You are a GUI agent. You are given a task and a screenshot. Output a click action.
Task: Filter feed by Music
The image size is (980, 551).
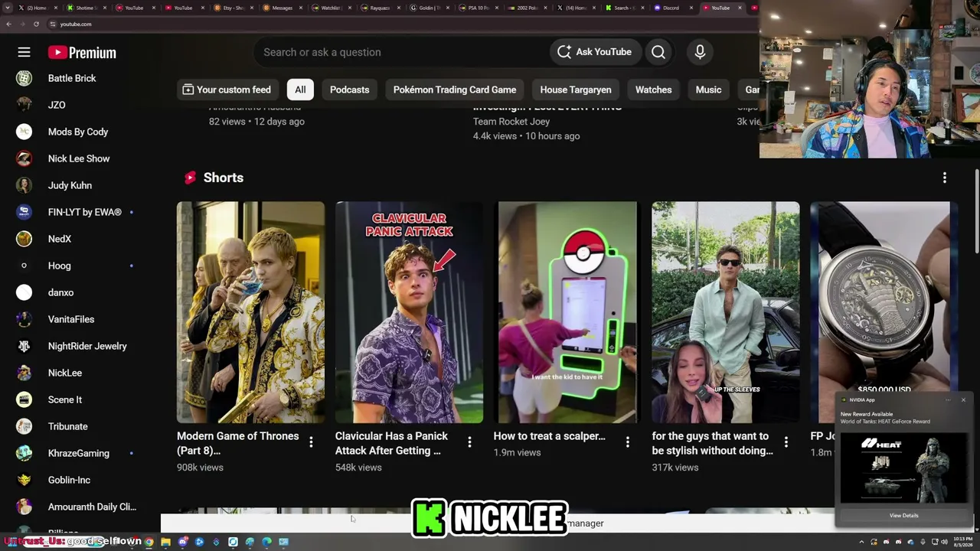pos(708,90)
